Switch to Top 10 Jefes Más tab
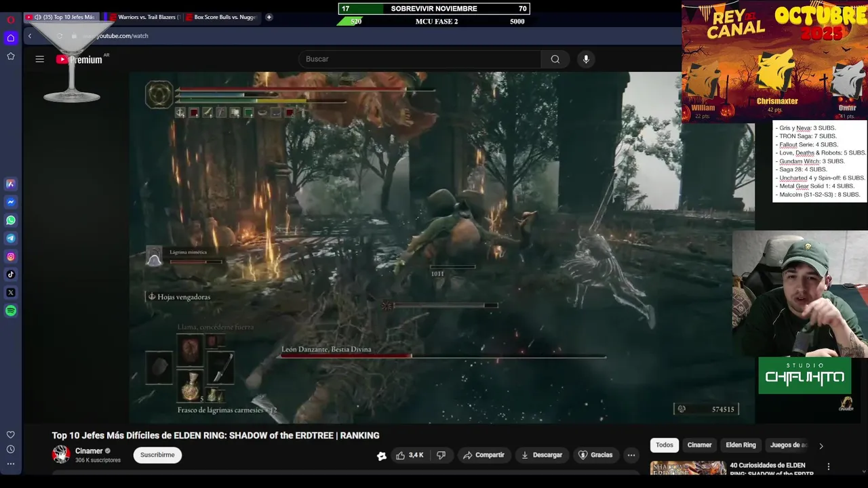Screen dimensions: 868x488 tap(63, 17)
